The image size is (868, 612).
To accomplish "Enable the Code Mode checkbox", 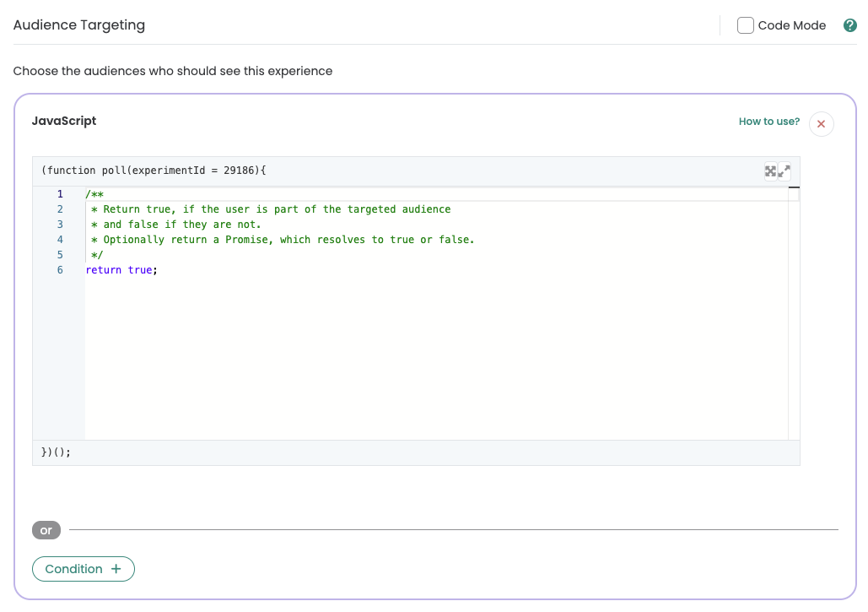I will coord(745,25).
